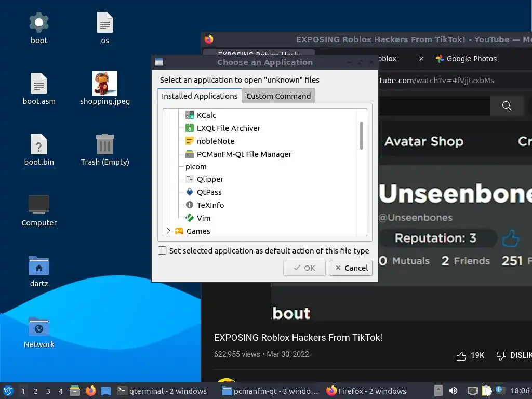Click the Vim icon in list
Image resolution: width=532 pixels, height=399 pixels.
pyautogui.click(x=189, y=218)
